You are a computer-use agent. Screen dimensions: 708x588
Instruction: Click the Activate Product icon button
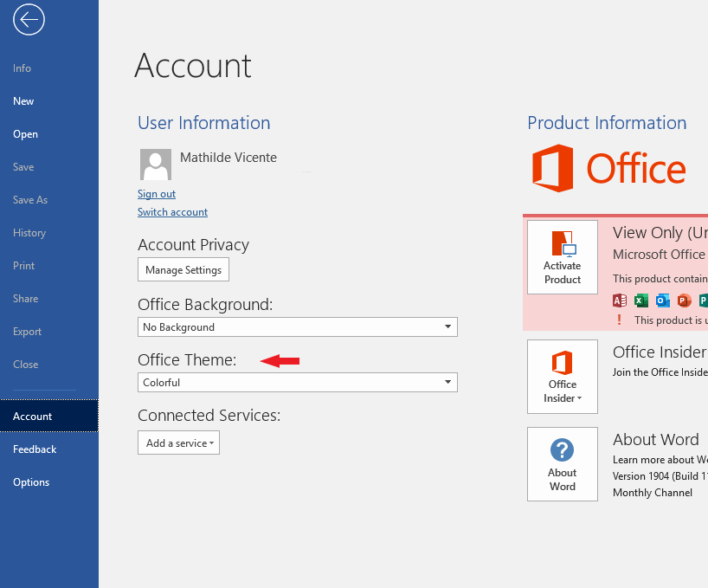click(x=563, y=257)
